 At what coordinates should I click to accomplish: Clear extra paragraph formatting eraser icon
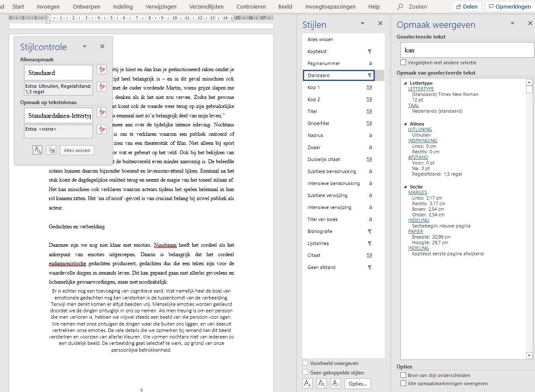click(x=102, y=87)
